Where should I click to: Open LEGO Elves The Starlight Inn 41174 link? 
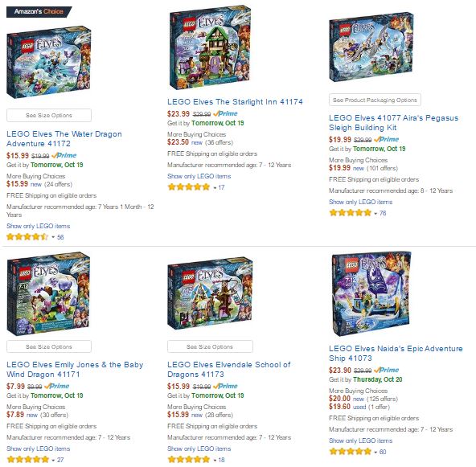(x=235, y=101)
